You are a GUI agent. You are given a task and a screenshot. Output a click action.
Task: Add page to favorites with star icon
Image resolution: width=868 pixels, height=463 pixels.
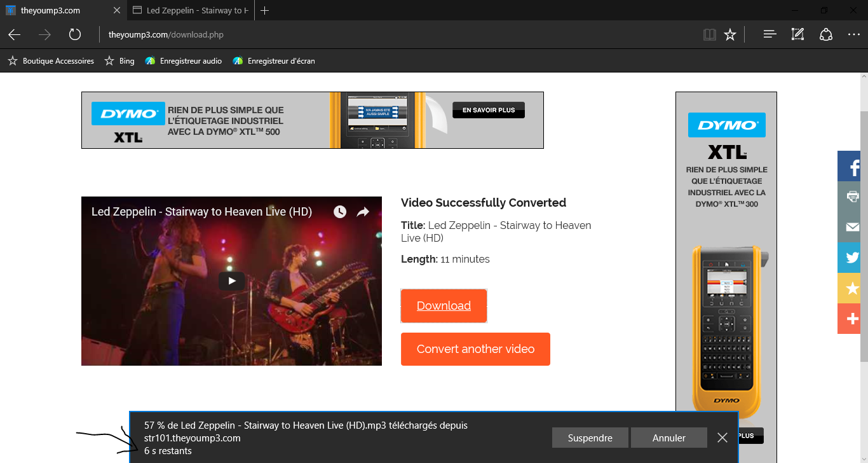tap(730, 34)
